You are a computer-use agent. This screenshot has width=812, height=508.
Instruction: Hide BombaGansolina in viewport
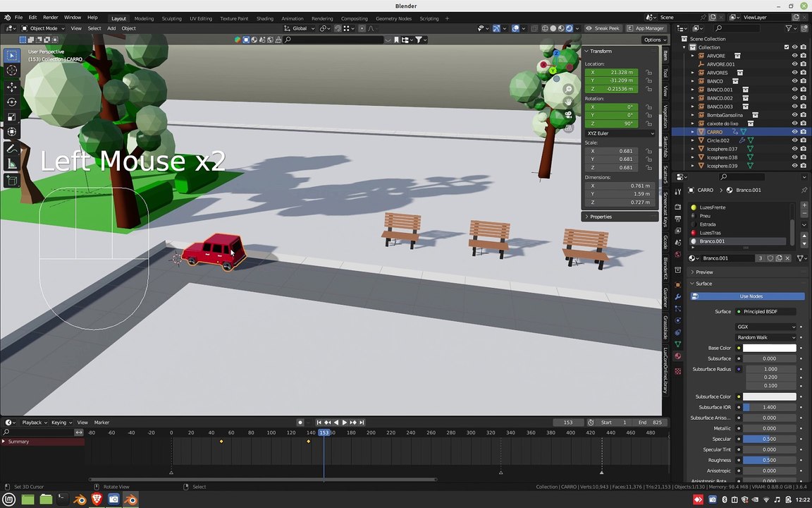pyautogui.click(x=794, y=115)
